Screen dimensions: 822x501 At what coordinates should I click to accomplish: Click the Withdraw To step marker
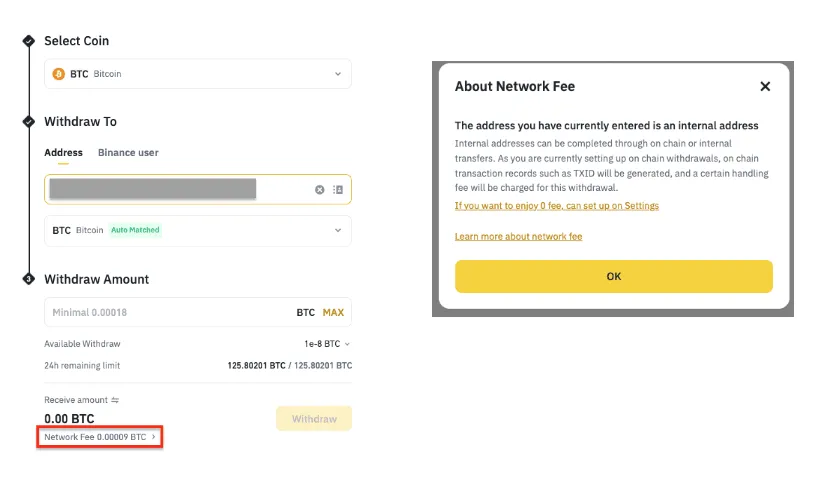click(x=28, y=121)
